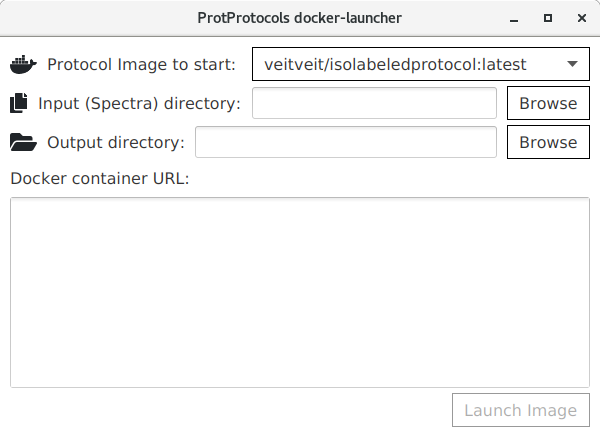Click the Launch Image button
Image resolution: width=600 pixels, height=437 pixels.
[x=521, y=410]
